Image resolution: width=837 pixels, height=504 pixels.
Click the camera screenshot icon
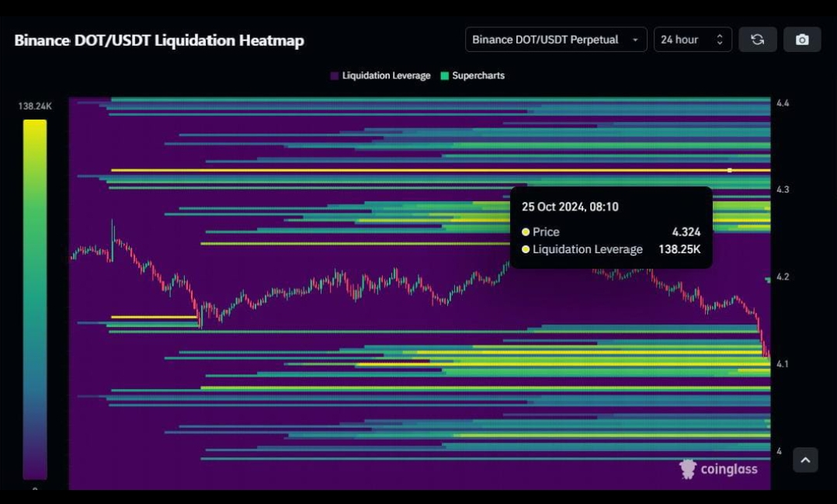pos(802,40)
